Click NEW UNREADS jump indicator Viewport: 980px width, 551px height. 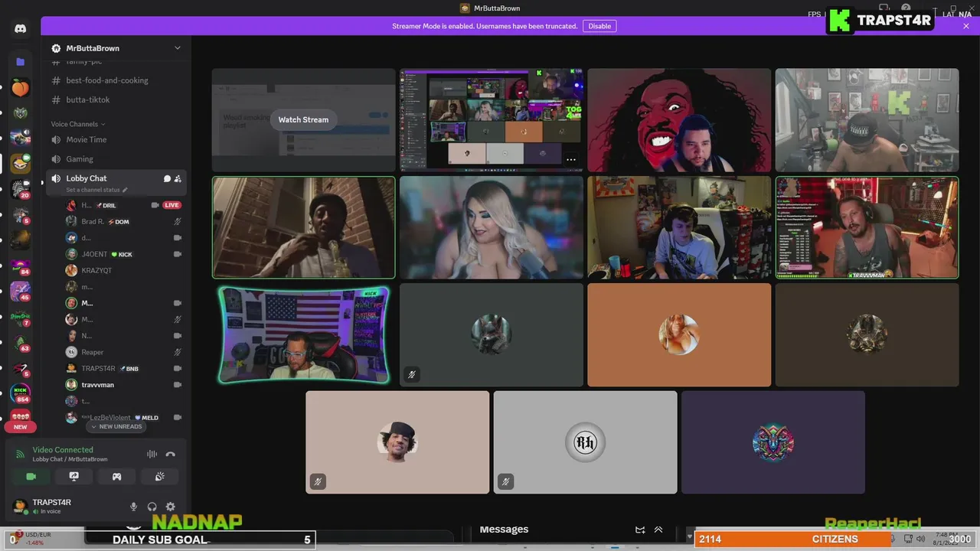coord(117,426)
